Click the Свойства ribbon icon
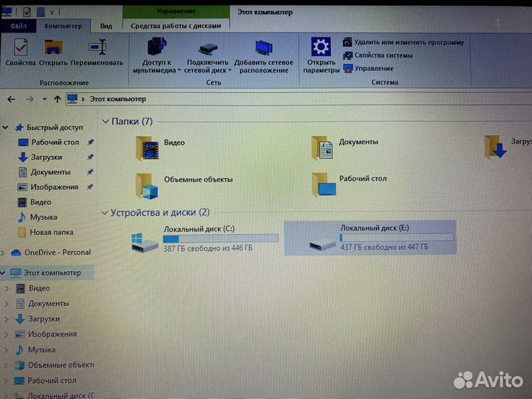Screen dimensions: 532x399 (21, 47)
